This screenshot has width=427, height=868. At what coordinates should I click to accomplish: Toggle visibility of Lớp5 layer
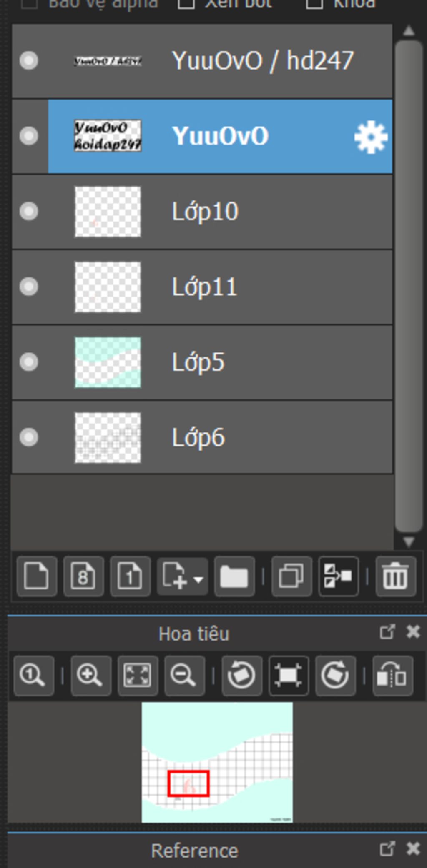pyautogui.click(x=29, y=362)
